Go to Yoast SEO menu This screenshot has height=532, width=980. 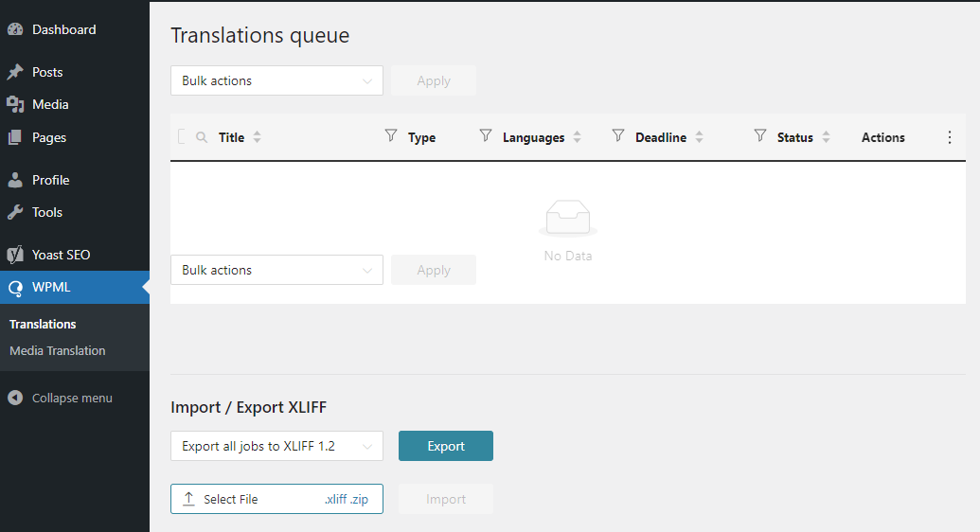61,255
